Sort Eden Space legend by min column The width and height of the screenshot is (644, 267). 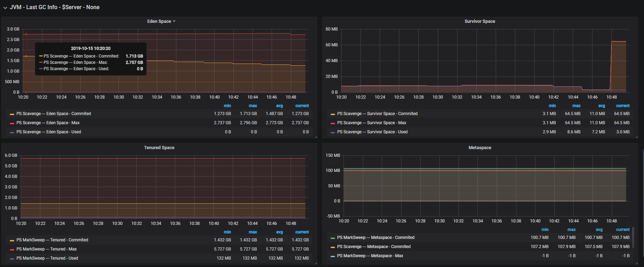(x=227, y=106)
